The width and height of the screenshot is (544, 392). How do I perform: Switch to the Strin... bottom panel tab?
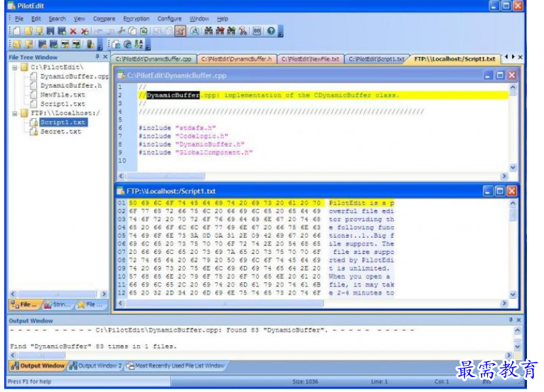[x=59, y=305]
